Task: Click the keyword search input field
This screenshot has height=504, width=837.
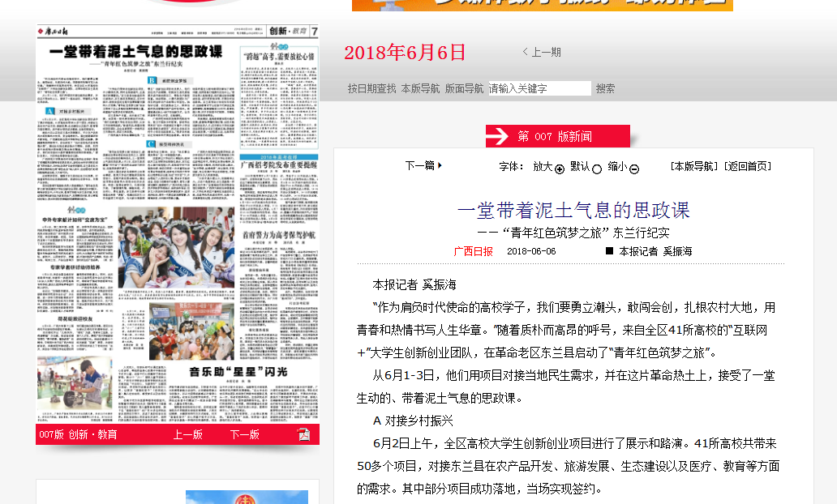Action: [x=539, y=88]
